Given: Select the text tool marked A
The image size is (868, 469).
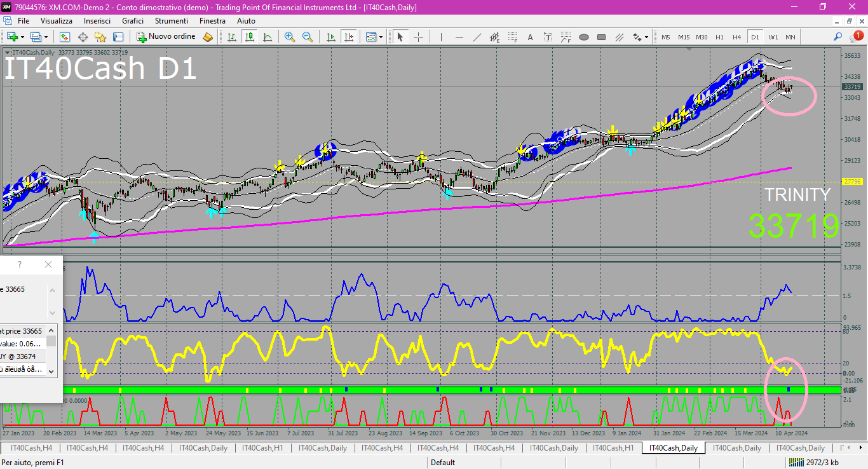Looking at the screenshot, I should [531, 37].
